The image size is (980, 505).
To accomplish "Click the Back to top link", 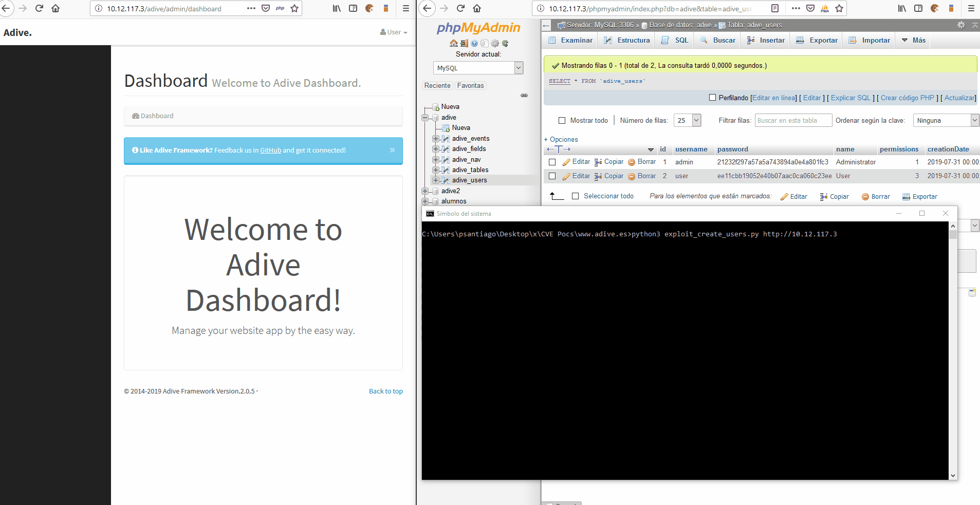I will [x=385, y=391].
